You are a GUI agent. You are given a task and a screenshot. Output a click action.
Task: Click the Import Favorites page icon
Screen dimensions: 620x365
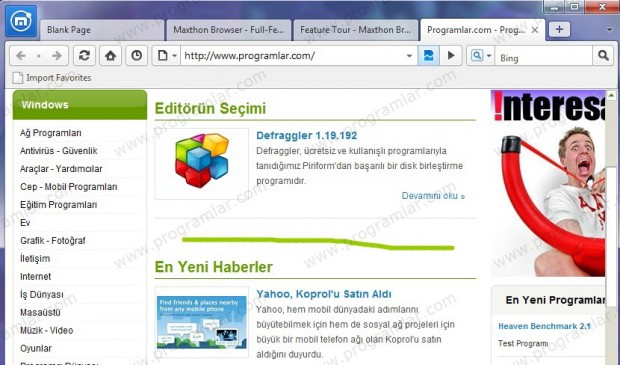[18, 78]
